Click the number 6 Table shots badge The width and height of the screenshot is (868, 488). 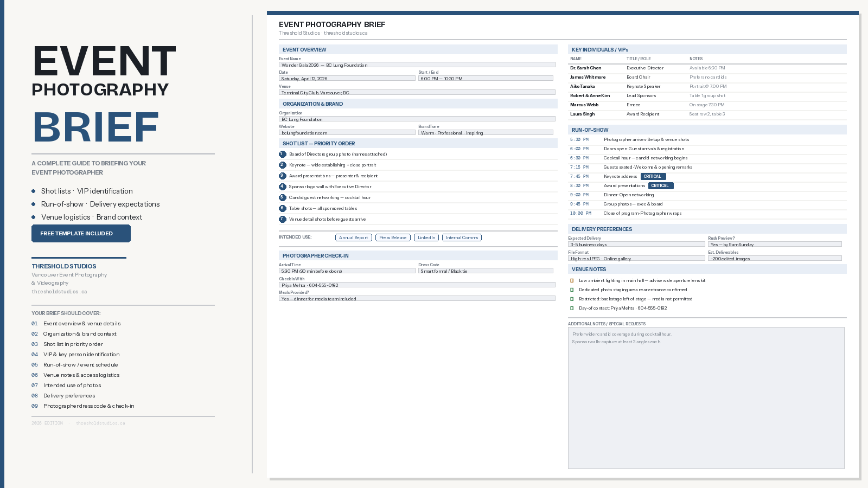tap(282, 209)
